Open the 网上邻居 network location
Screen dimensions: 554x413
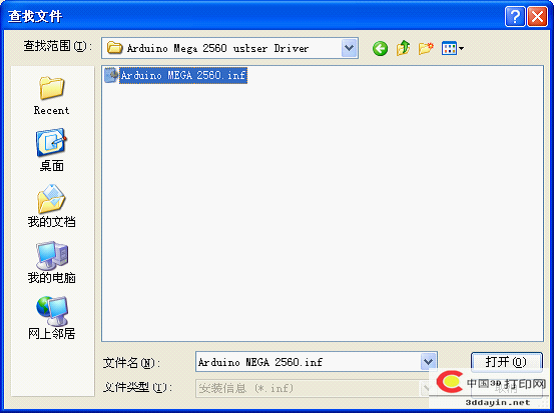click(x=52, y=318)
